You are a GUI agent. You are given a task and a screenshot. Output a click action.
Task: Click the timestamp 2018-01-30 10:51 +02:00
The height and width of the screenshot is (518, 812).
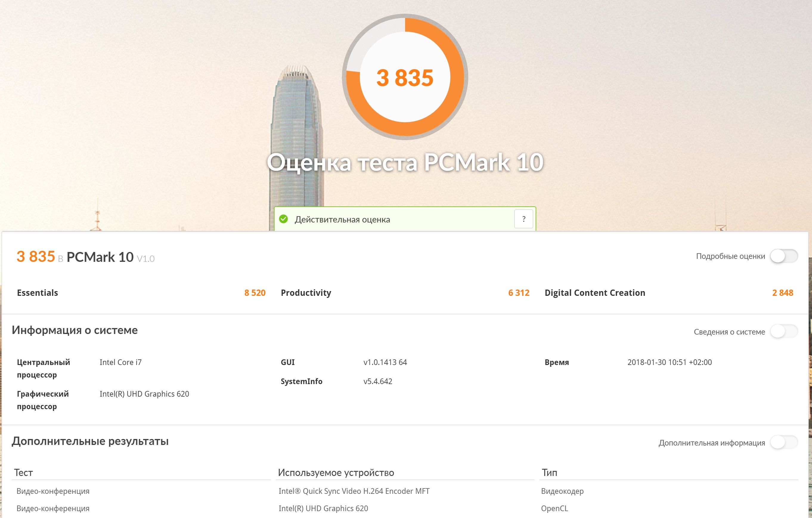click(x=669, y=362)
